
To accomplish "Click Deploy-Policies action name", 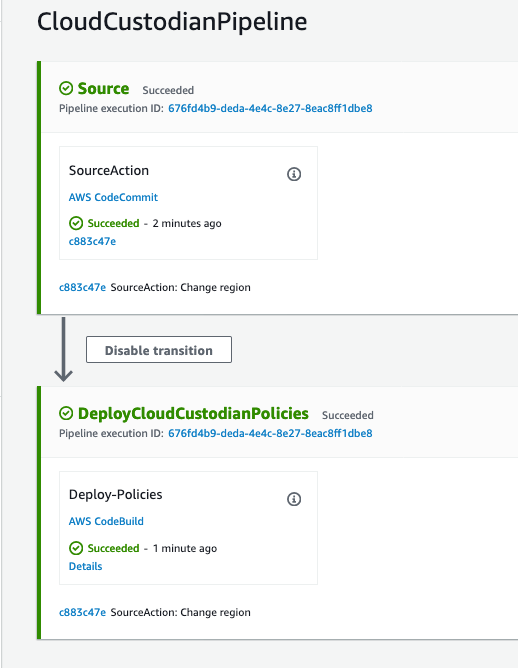I will pos(115,495).
